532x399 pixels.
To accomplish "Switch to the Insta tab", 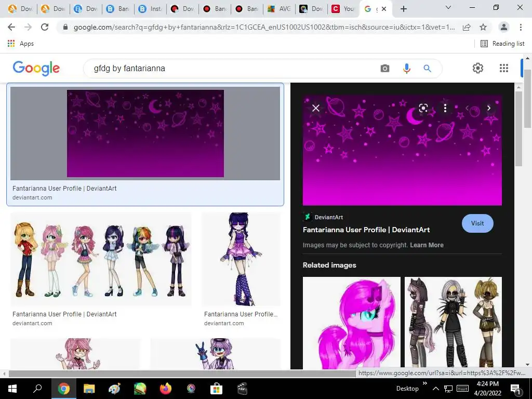I will [151, 9].
